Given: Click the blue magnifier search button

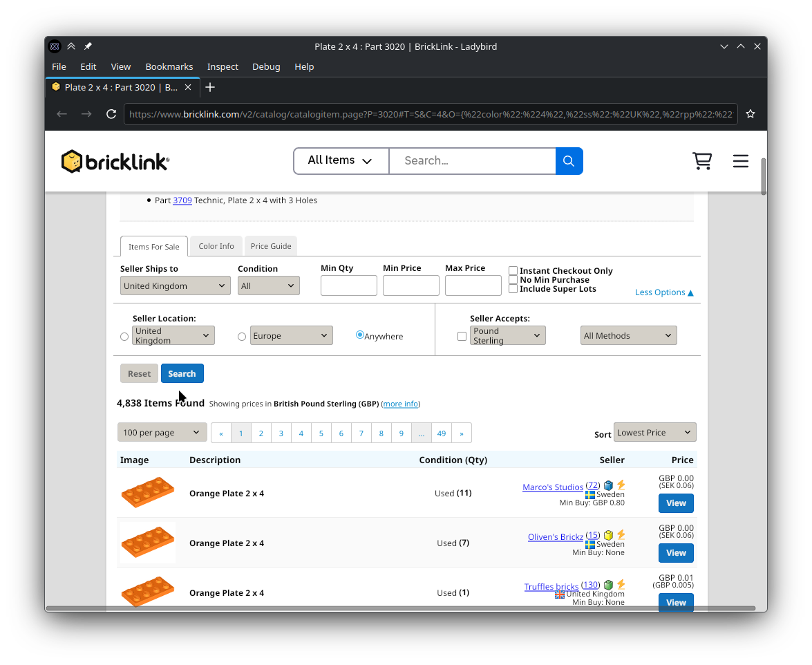Looking at the screenshot, I should pyautogui.click(x=569, y=161).
